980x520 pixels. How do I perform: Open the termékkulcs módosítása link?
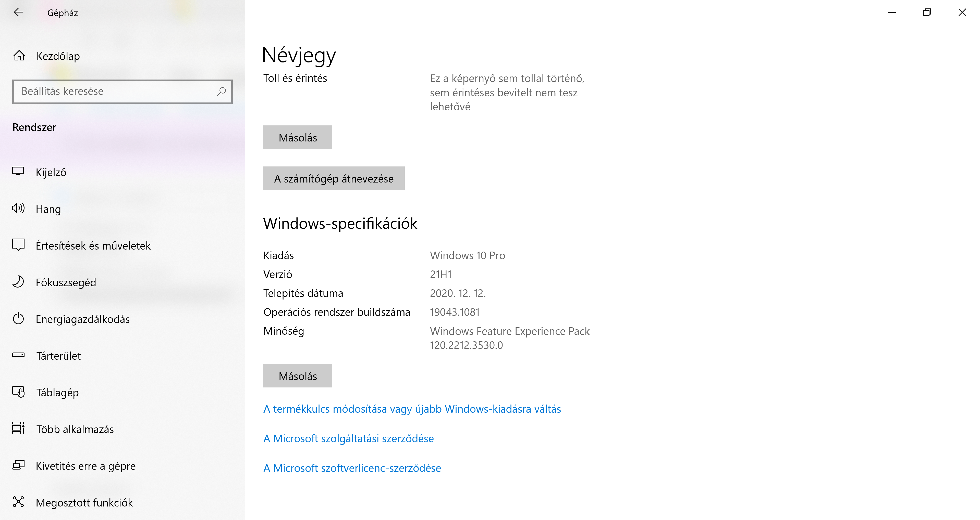point(412,409)
